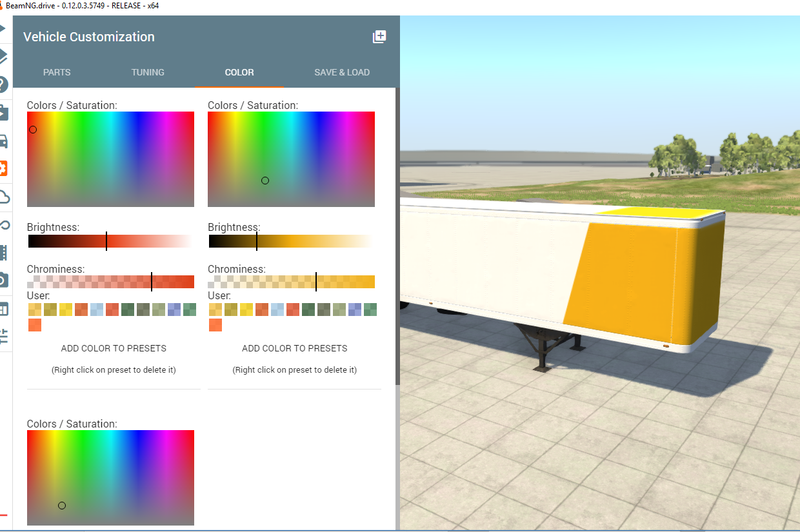Switch to the PARTS tab
800x532 pixels.
click(57, 72)
